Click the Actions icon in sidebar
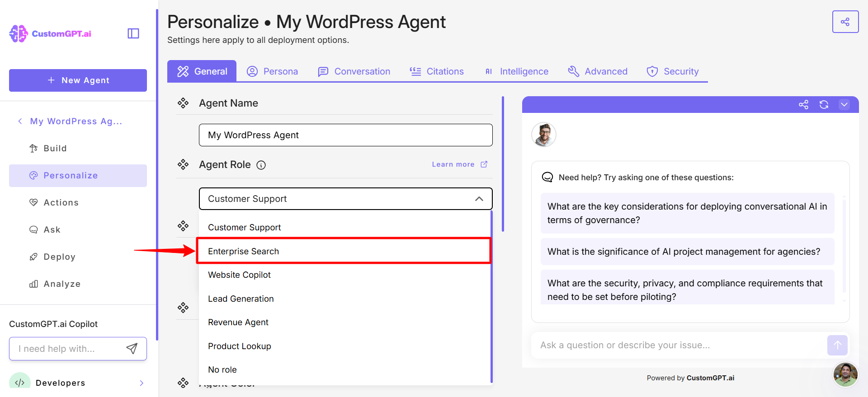 pyautogui.click(x=33, y=202)
